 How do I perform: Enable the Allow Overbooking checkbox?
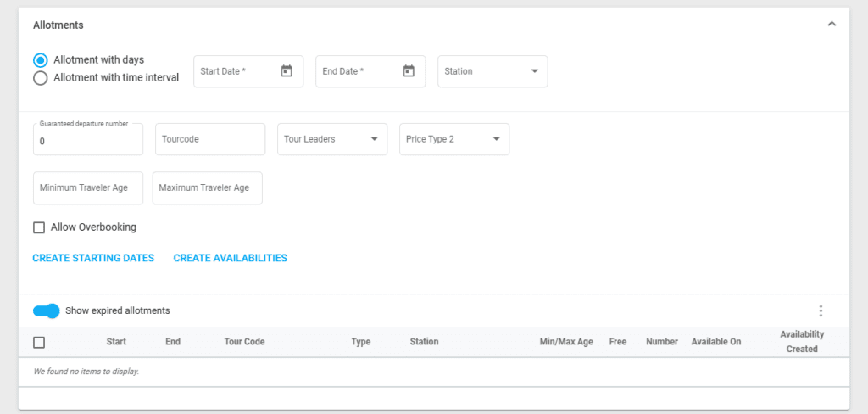tap(39, 227)
